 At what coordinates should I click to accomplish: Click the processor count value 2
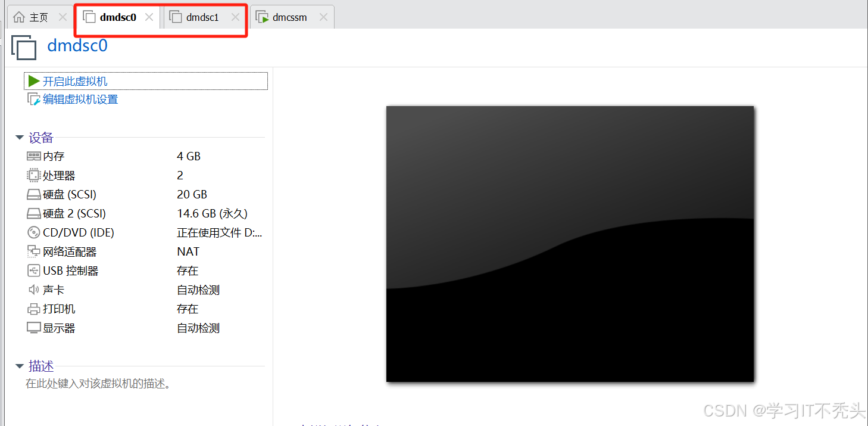pos(180,175)
